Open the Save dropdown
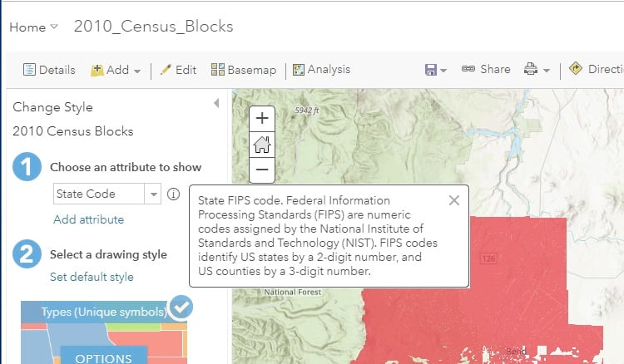Image resolution: width=624 pixels, height=364 pixels. [x=436, y=70]
